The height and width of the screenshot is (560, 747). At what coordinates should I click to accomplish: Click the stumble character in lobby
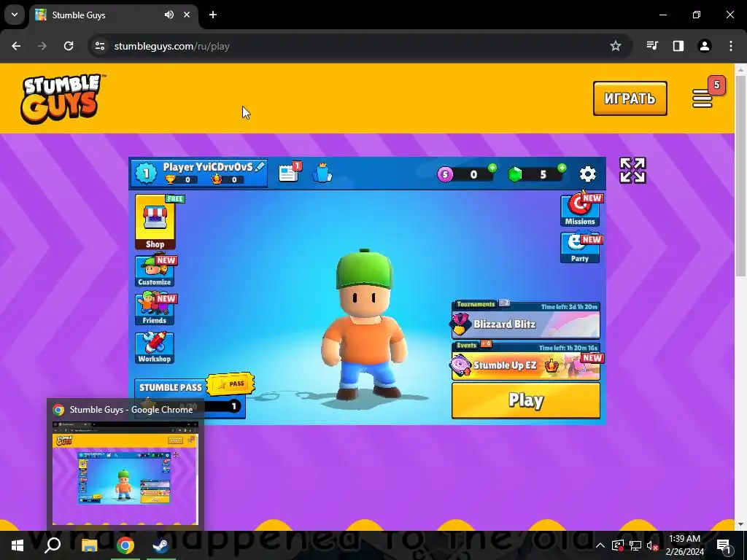pyautogui.click(x=365, y=324)
